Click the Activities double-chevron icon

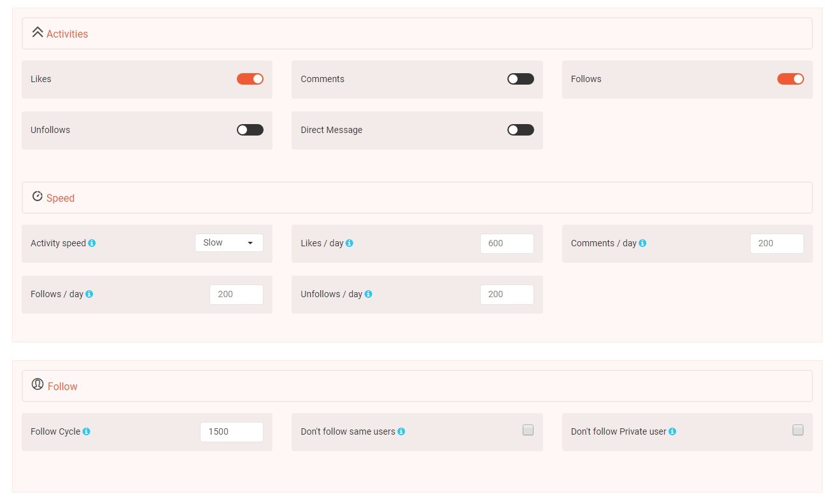tap(38, 32)
